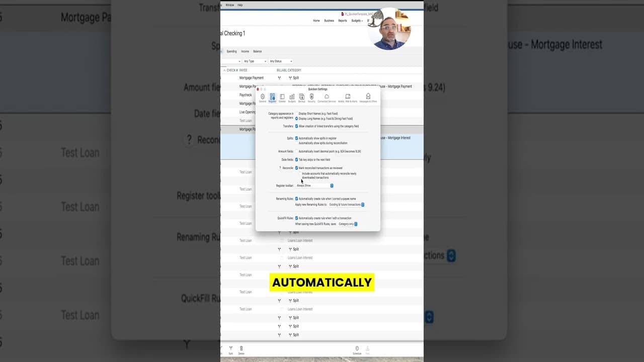Open Register toolbar Always Show dropdown
Screen dimensions: 644x362
(314, 186)
